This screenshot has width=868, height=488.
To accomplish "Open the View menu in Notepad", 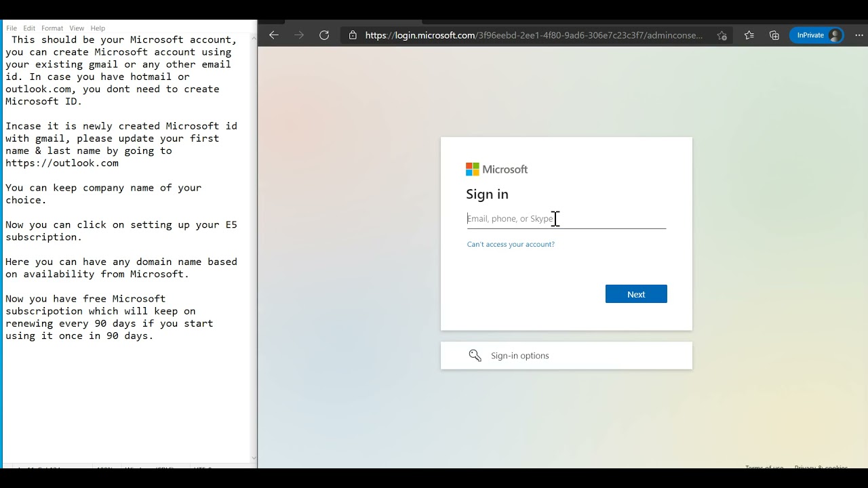I will [77, 28].
